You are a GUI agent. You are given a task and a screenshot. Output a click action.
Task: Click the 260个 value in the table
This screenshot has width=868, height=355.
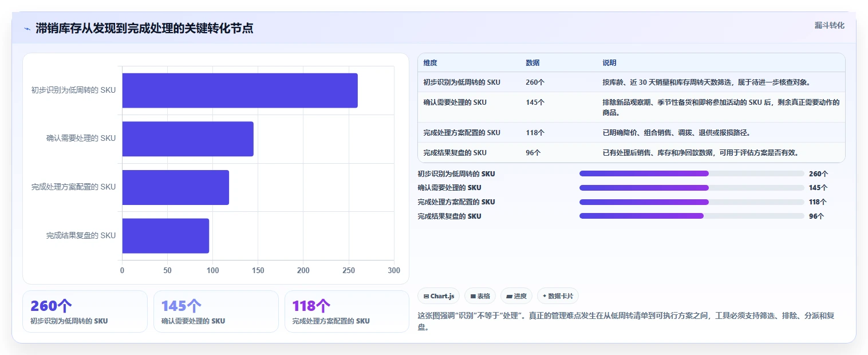[535, 82]
